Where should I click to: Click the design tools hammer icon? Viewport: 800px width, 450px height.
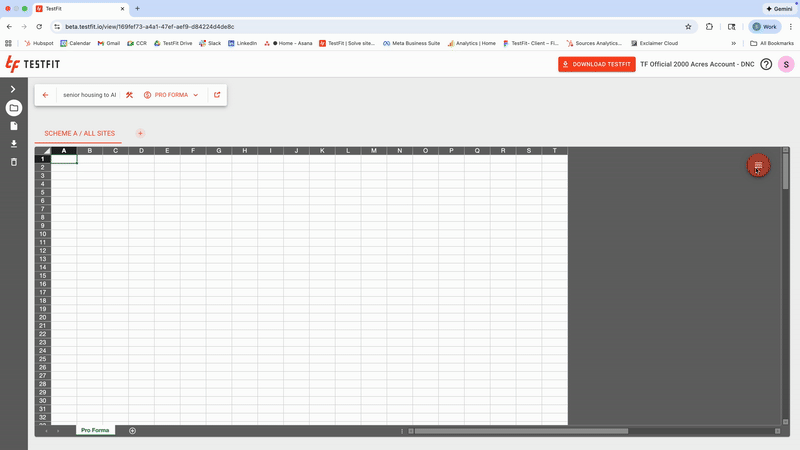click(x=129, y=95)
